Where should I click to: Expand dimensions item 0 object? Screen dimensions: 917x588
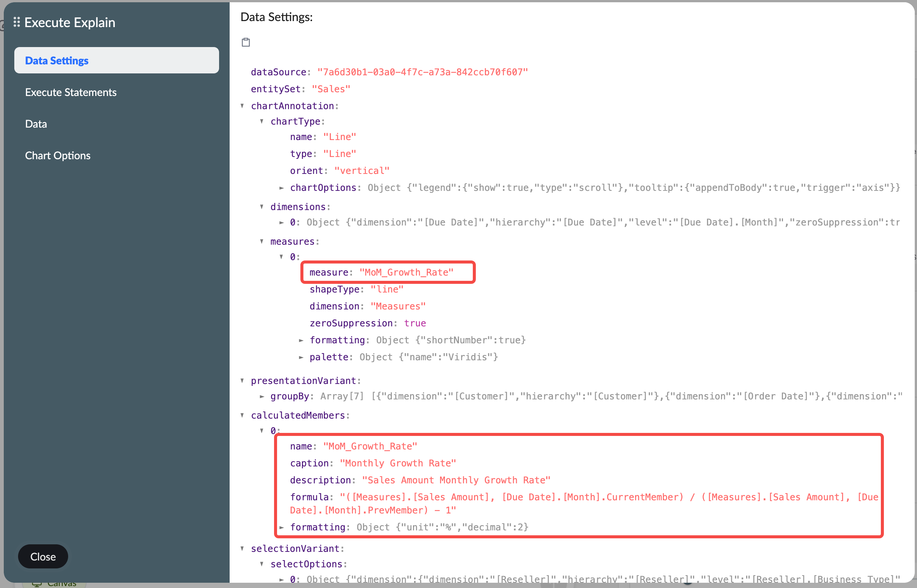tap(281, 222)
